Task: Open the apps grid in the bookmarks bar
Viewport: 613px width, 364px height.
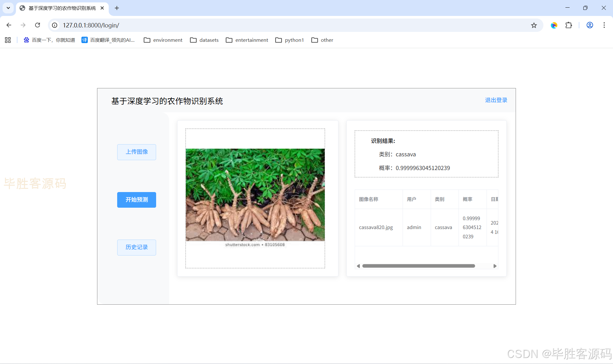Action: 8,40
